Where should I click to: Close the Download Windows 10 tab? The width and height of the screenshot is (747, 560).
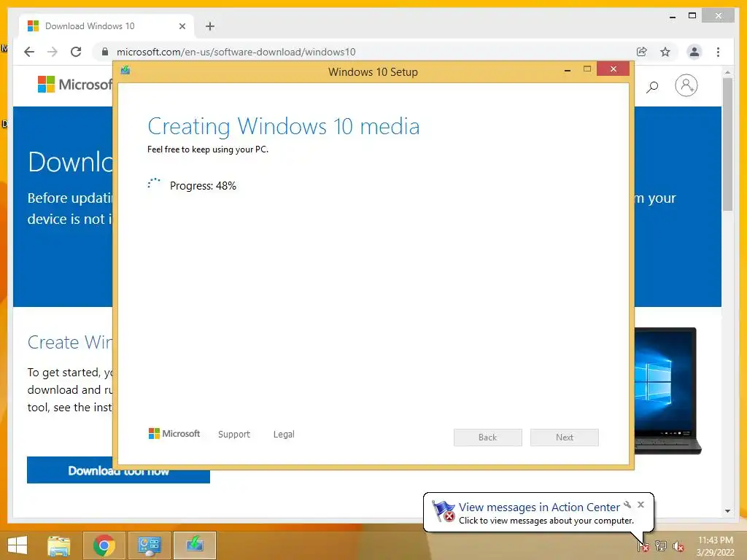click(x=182, y=26)
